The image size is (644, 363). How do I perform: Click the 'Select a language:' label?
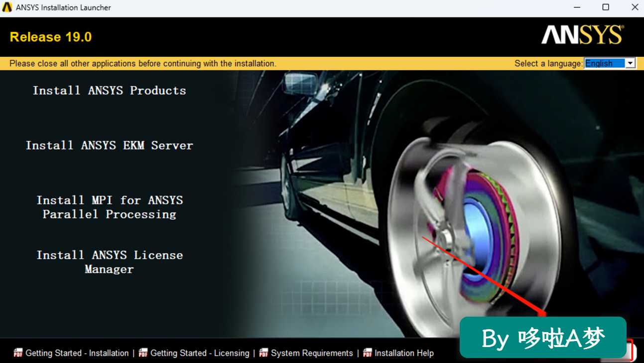point(548,63)
